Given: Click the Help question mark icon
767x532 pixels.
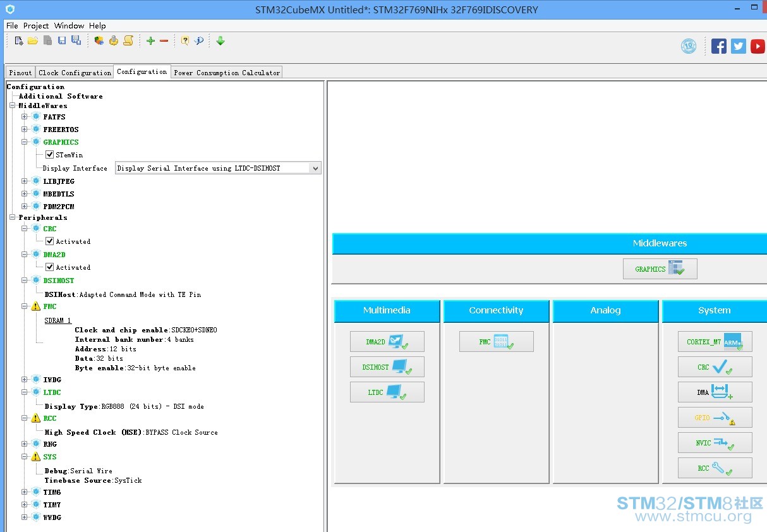Looking at the screenshot, I should [185, 41].
